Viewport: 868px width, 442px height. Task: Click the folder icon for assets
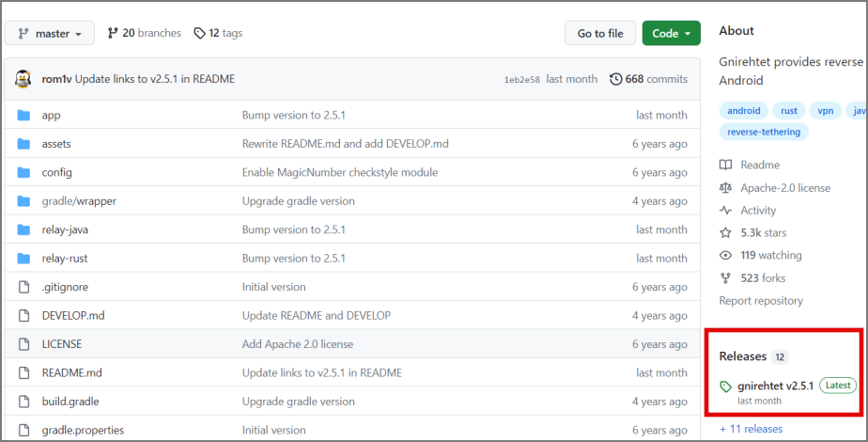tap(23, 144)
